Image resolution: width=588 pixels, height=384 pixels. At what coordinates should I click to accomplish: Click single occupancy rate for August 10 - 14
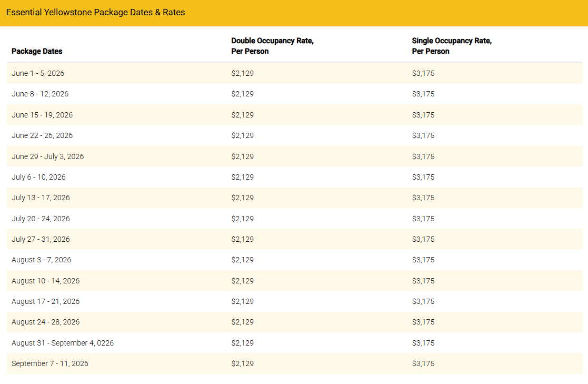pyautogui.click(x=423, y=281)
